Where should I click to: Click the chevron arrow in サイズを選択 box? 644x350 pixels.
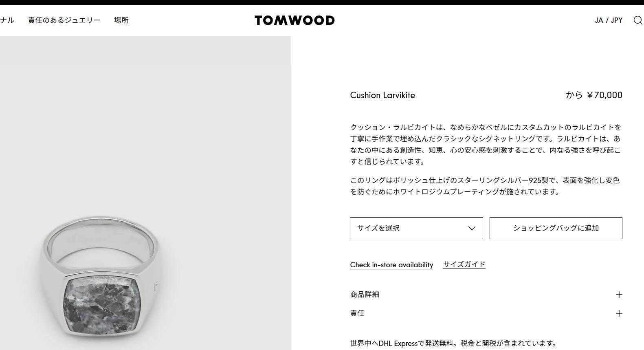[x=472, y=228]
